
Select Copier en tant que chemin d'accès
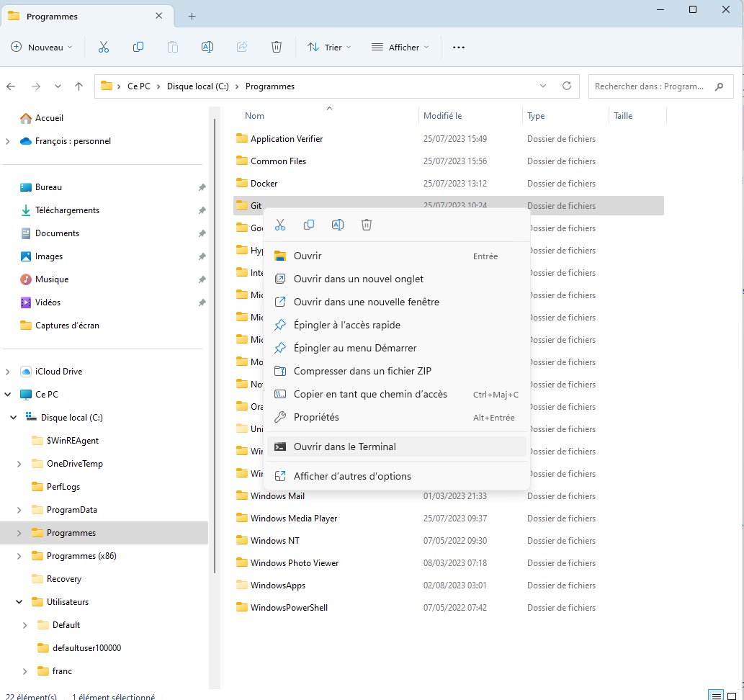click(x=370, y=394)
